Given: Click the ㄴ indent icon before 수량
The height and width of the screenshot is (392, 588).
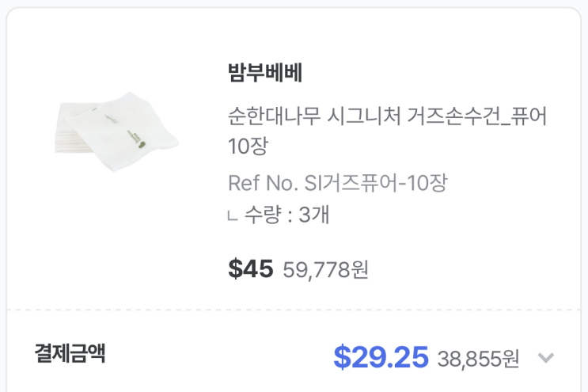Looking at the screenshot, I should pos(233,215).
